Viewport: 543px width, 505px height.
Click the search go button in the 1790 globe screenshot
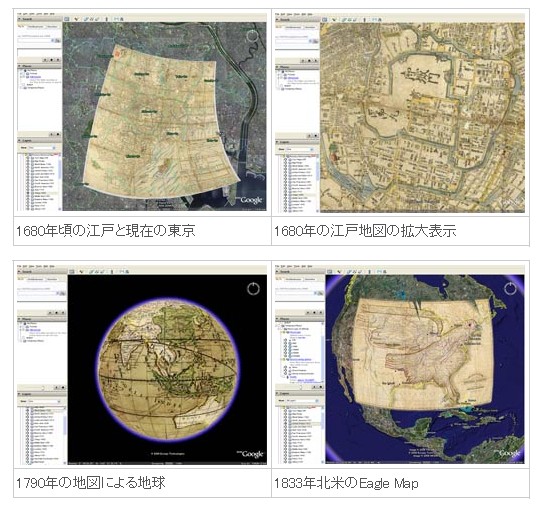(x=63, y=293)
